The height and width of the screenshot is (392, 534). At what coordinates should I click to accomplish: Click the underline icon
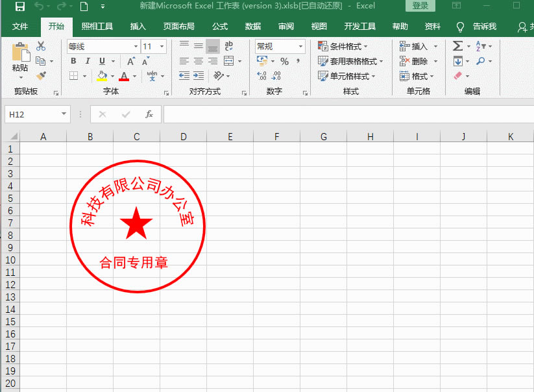point(101,61)
